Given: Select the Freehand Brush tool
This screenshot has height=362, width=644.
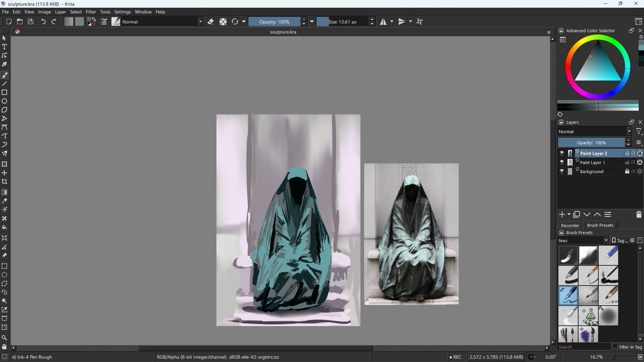Looking at the screenshot, I should pos(4,75).
